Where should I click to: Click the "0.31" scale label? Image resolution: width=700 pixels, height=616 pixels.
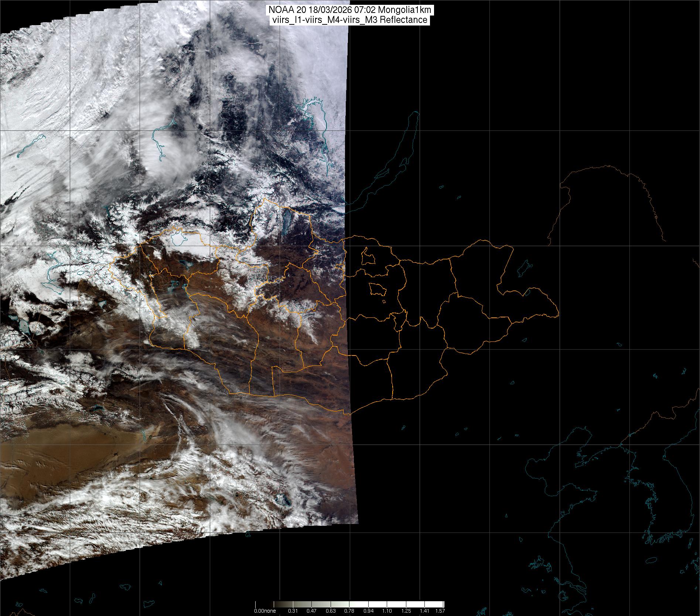(293, 611)
